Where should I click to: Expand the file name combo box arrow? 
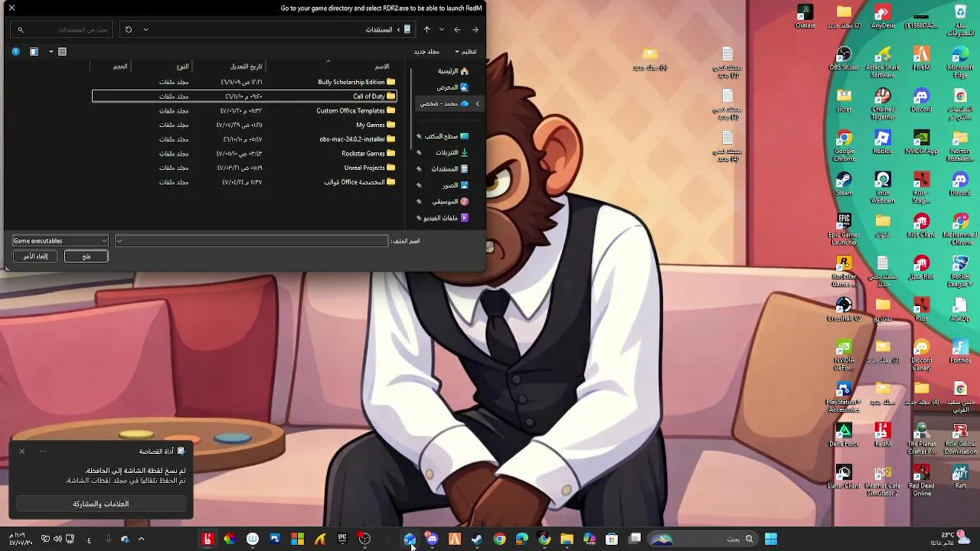(119, 241)
